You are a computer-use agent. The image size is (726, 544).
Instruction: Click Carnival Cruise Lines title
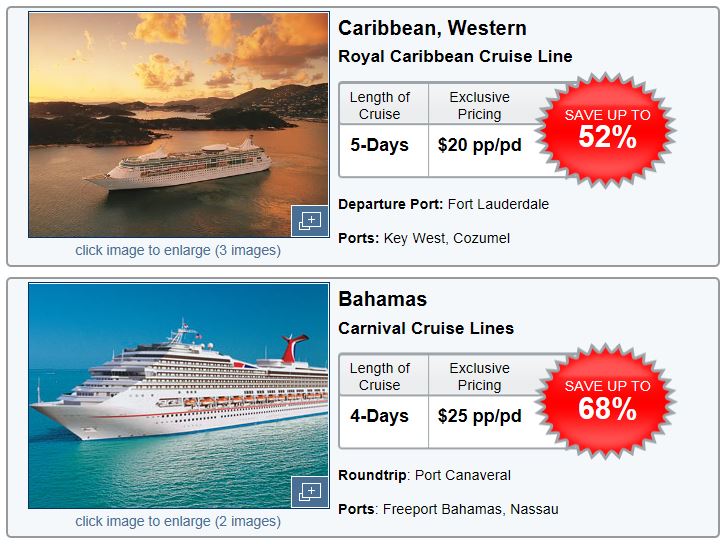[426, 328]
